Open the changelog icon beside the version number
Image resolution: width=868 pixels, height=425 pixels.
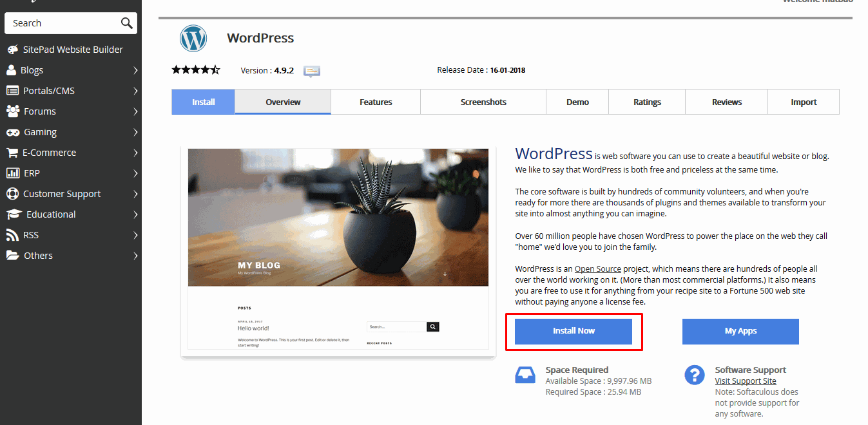pyautogui.click(x=312, y=71)
